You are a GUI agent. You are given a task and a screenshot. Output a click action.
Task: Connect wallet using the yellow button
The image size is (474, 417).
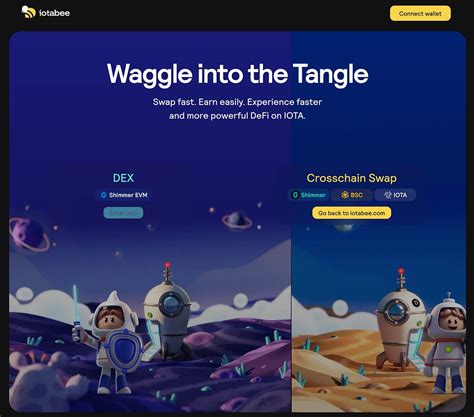click(420, 14)
